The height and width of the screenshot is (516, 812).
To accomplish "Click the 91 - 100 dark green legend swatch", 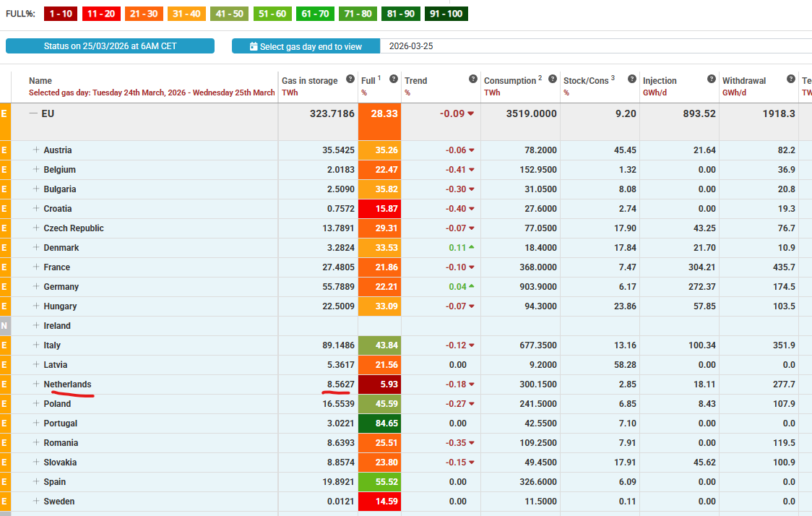I will (446, 14).
